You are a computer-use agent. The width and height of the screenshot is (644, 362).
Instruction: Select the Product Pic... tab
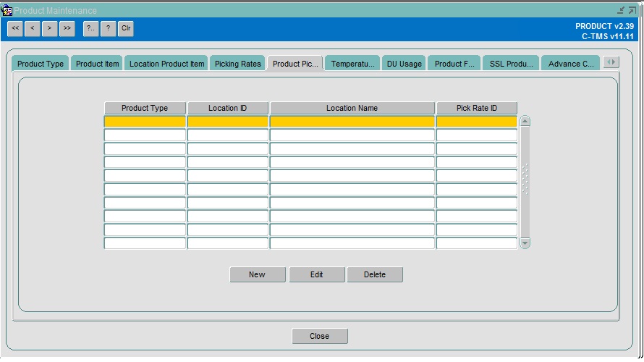tap(295, 64)
